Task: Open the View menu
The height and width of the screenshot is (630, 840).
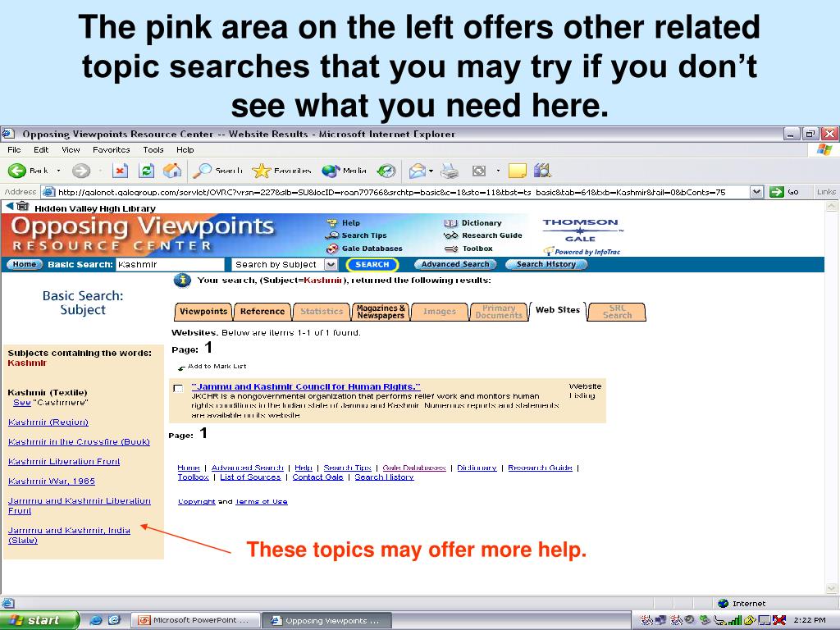Action: pyautogui.click(x=71, y=149)
